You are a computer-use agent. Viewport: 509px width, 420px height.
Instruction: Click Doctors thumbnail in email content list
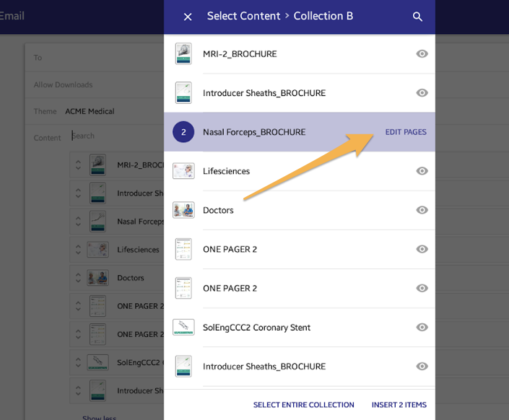click(x=97, y=278)
